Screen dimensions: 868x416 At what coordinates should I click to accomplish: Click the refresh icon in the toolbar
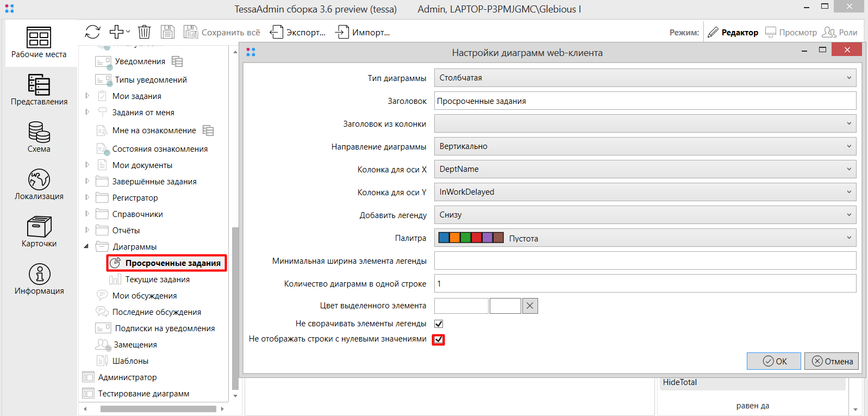coord(92,32)
